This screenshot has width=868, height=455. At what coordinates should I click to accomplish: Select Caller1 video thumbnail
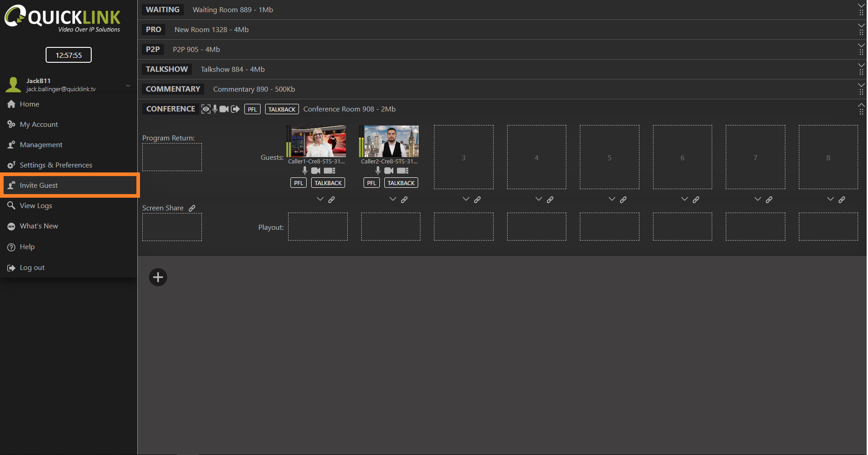[x=318, y=141]
